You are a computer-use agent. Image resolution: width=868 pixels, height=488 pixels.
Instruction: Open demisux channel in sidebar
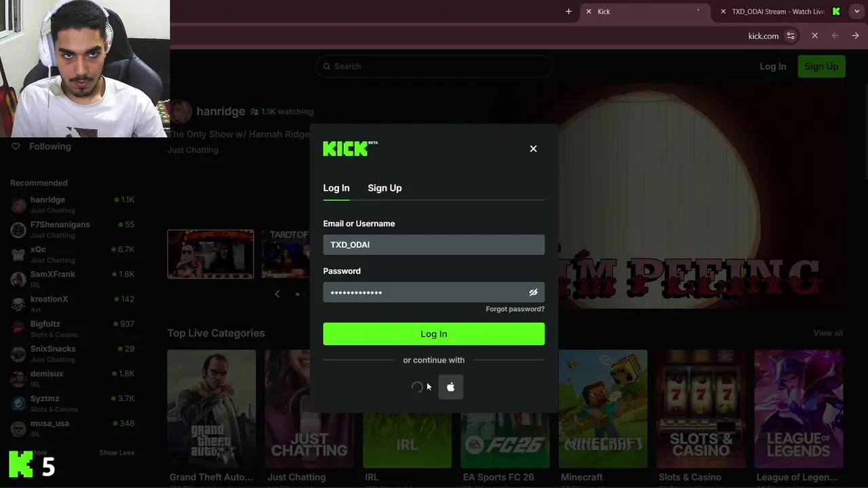(73, 378)
